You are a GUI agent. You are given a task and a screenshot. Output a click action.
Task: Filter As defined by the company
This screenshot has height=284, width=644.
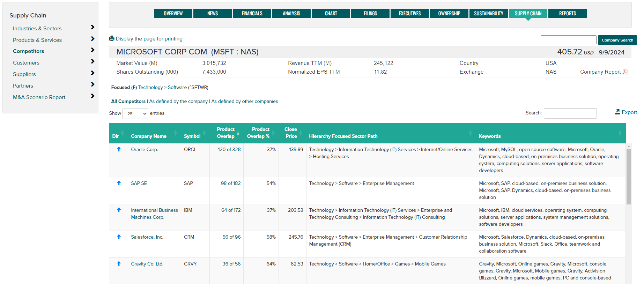(x=178, y=101)
